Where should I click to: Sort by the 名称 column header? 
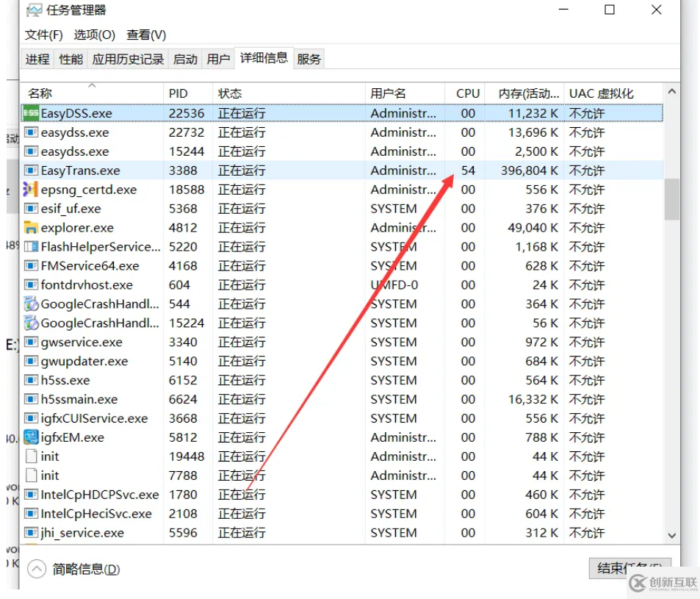pos(92,93)
